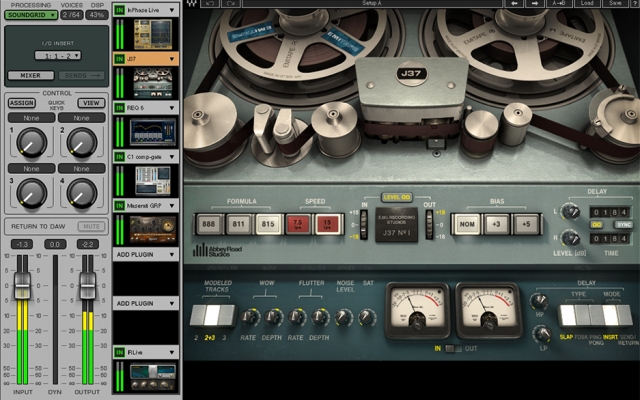Click the OUTPUT fader handle
This screenshot has width=640, height=400.
tap(87, 285)
